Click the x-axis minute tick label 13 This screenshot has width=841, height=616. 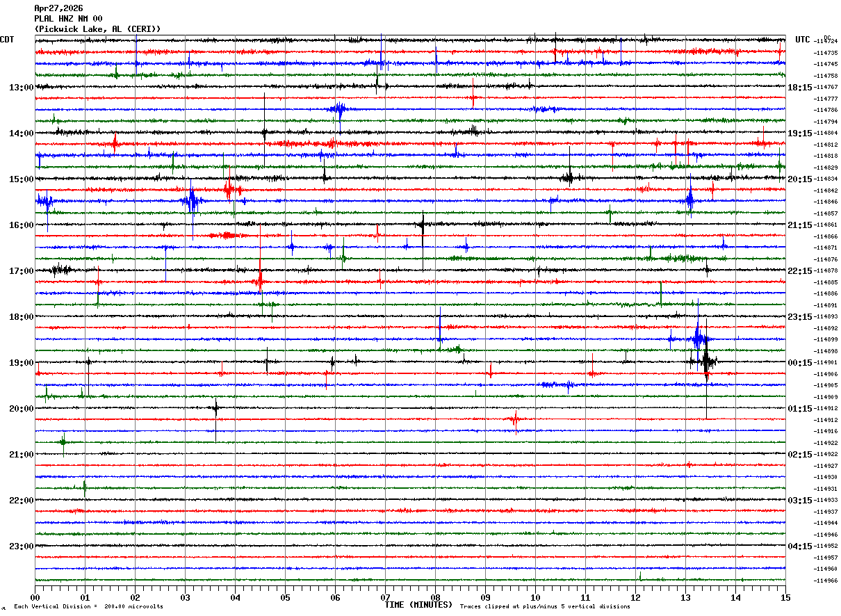(x=685, y=597)
